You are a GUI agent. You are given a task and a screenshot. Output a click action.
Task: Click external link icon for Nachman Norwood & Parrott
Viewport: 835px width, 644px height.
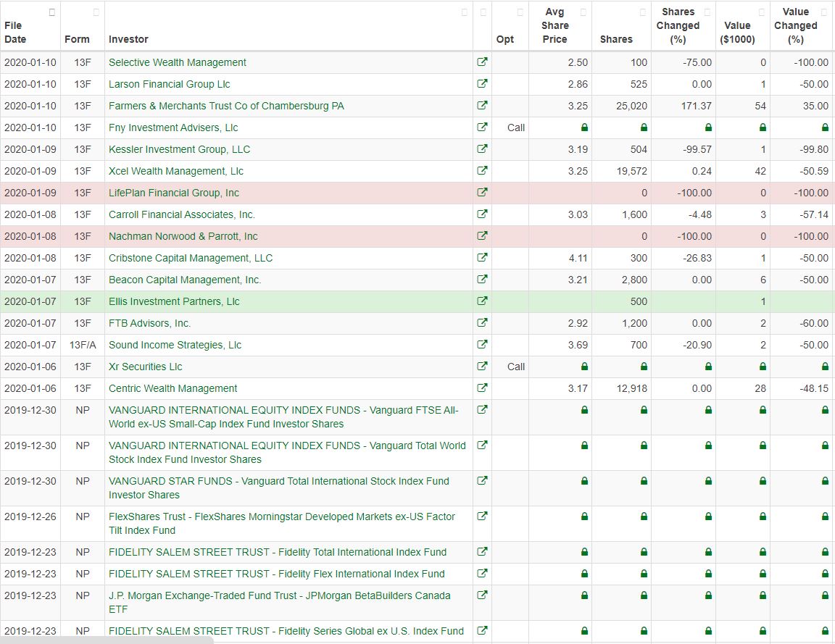pyautogui.click(x=482, y=235)
